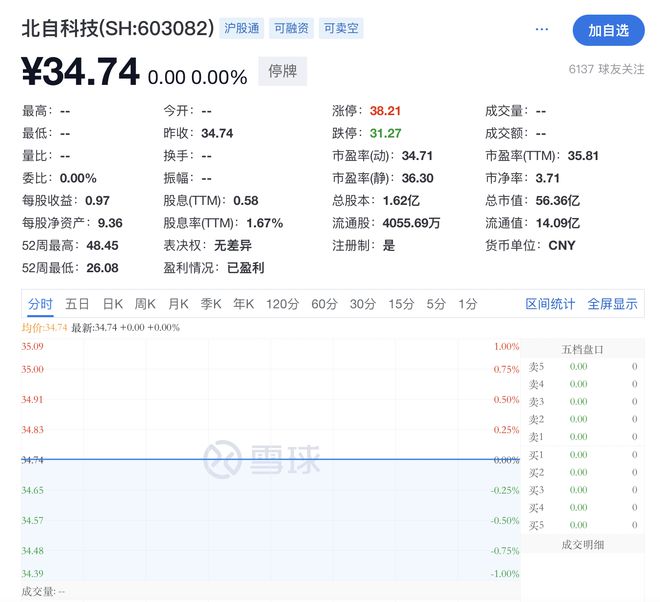This screenshot has width=660, height=602.
Task: Click the 成交量 label below the chart
Action: (43, 591)
